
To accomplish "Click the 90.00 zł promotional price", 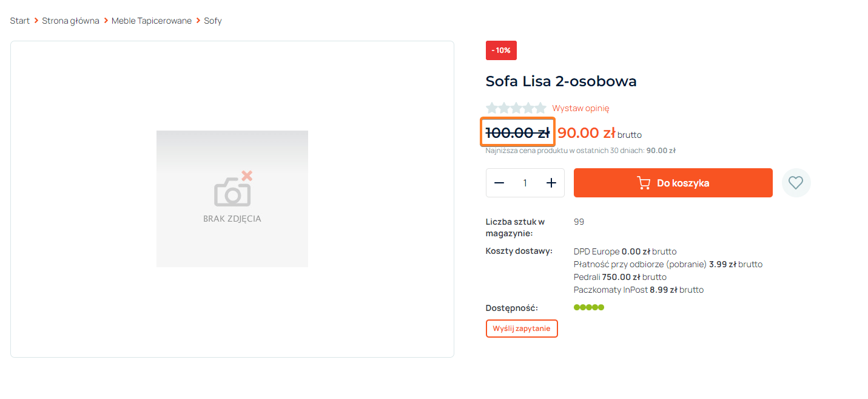I will coord(587,132).
